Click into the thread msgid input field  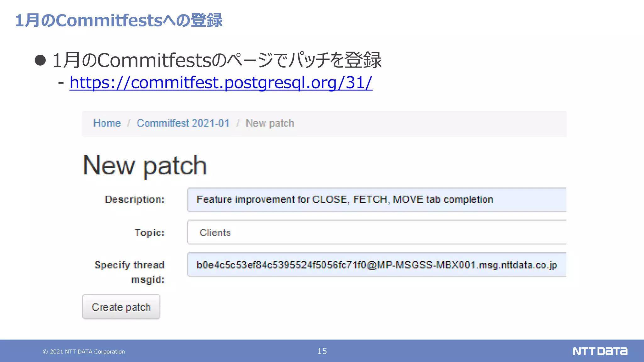tap(377, 265)
